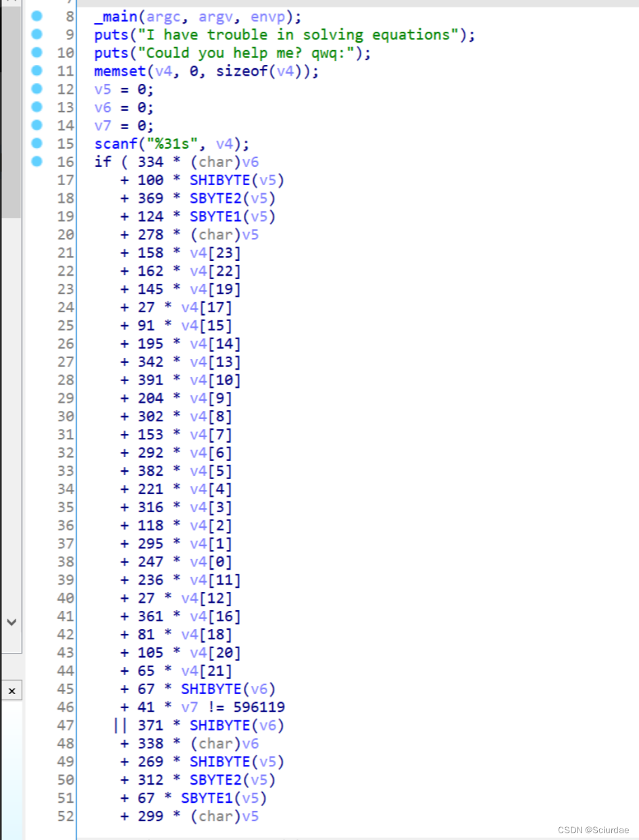Click the breakpoint dot beside line 16
This screenshot has width=639, height=840.
point(37,162)
